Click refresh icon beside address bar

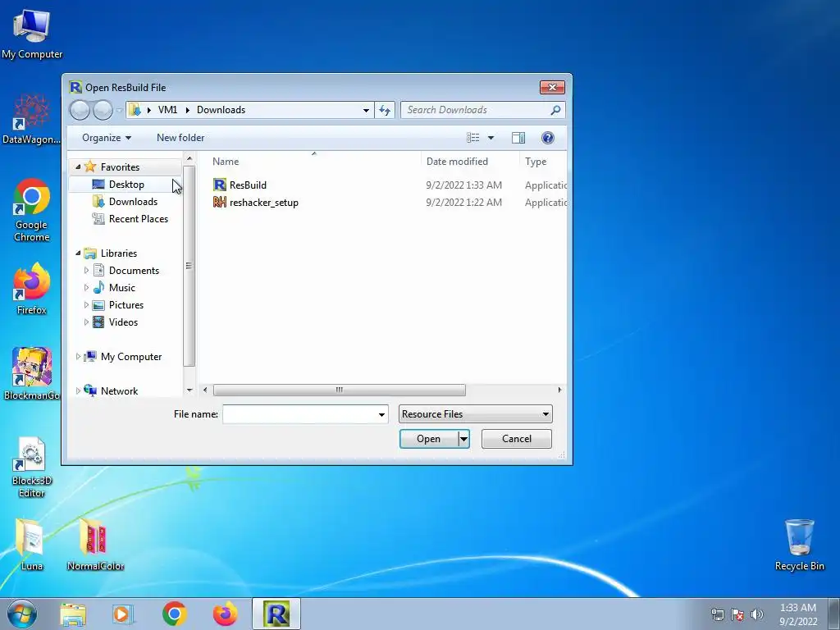pyautogui.click(x=385, y=110)
